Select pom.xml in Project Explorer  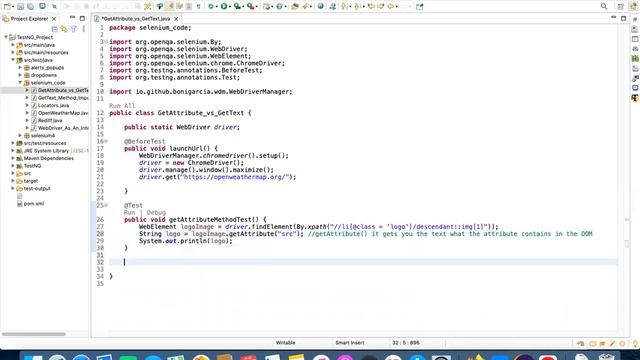33,204
